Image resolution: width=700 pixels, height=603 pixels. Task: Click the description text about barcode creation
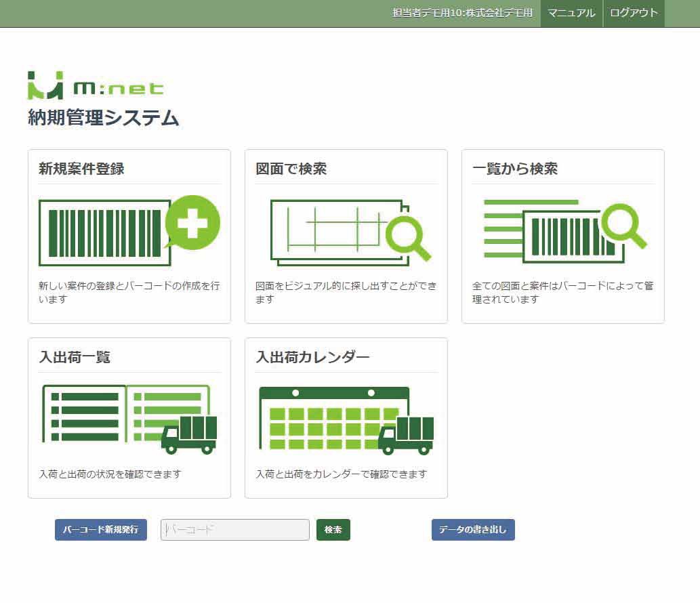pyautogui.click(x=129, y=292)
